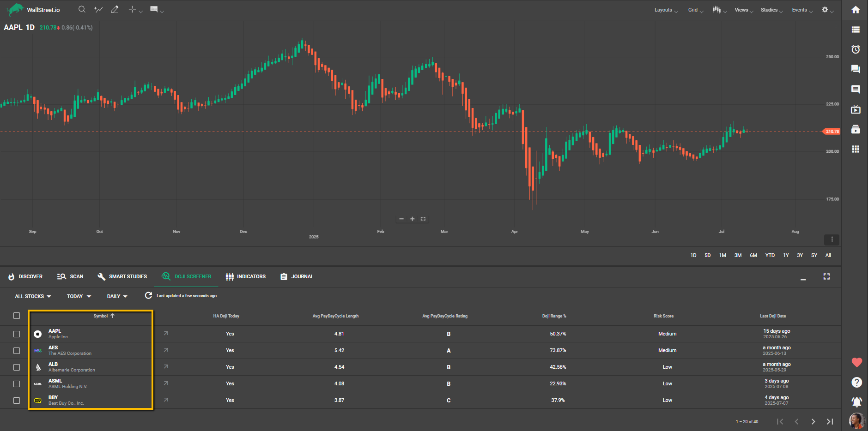Image resolution: width=868 pixels, height=431 pixels.
Task: Go to the next results page
Action: [x=813, y=421]
